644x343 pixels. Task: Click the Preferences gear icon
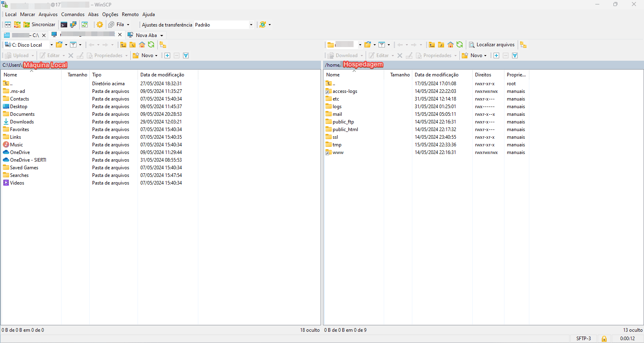tap(100, 25)
